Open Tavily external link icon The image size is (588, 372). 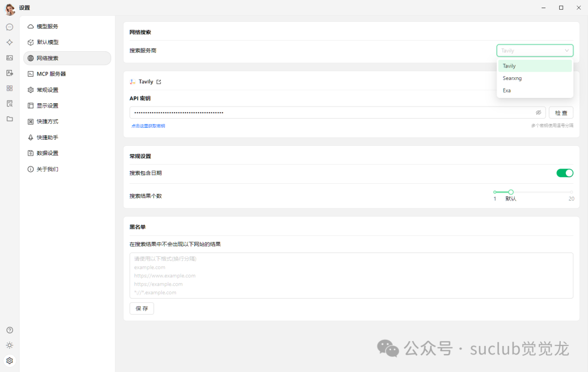[x=159, y=82]
